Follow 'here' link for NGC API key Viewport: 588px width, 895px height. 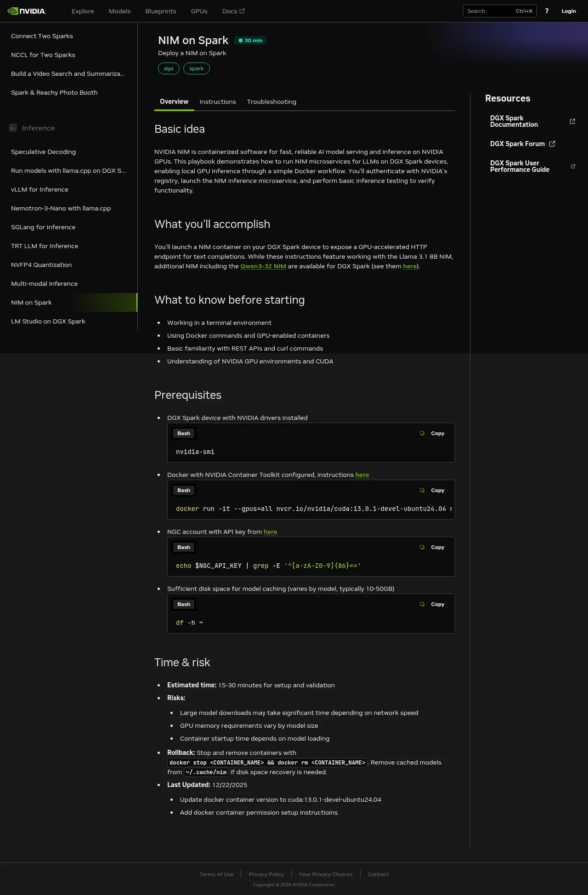pyautogui.click(x=270, y=532)
